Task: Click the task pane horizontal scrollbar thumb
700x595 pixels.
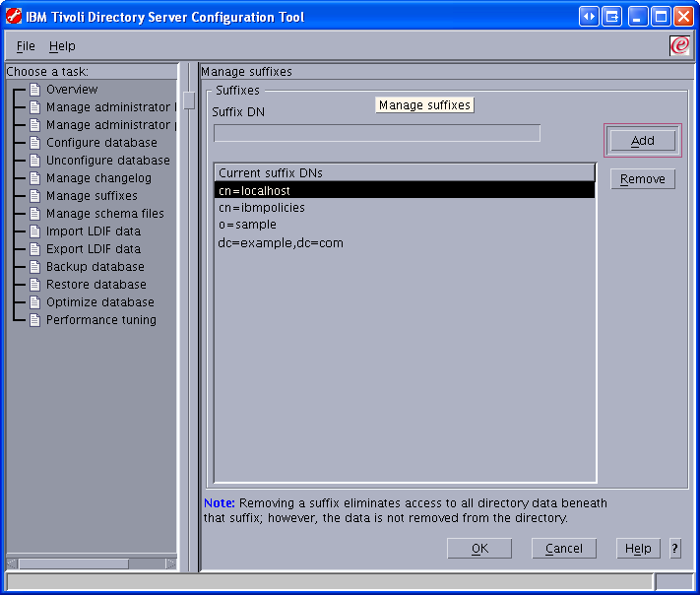Action: (x=74, y=564)
